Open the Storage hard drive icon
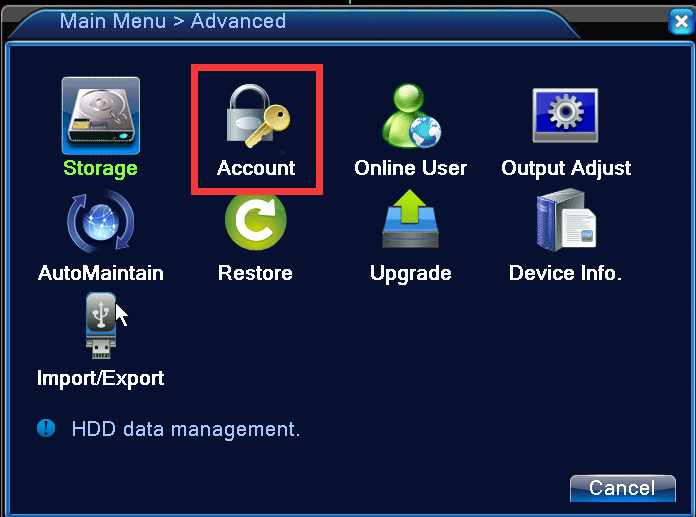 click(101, 115)
